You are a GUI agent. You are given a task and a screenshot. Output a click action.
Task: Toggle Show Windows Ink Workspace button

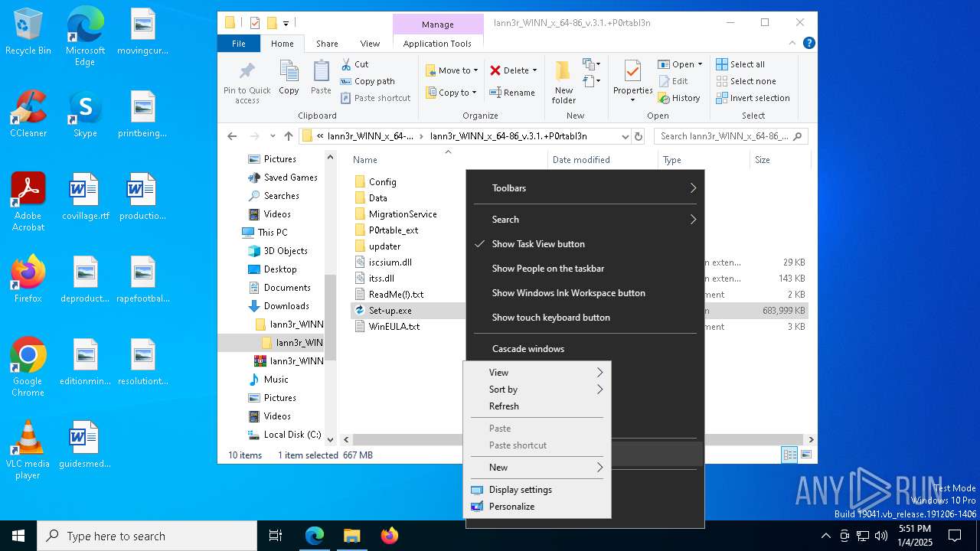pos(585,293)
